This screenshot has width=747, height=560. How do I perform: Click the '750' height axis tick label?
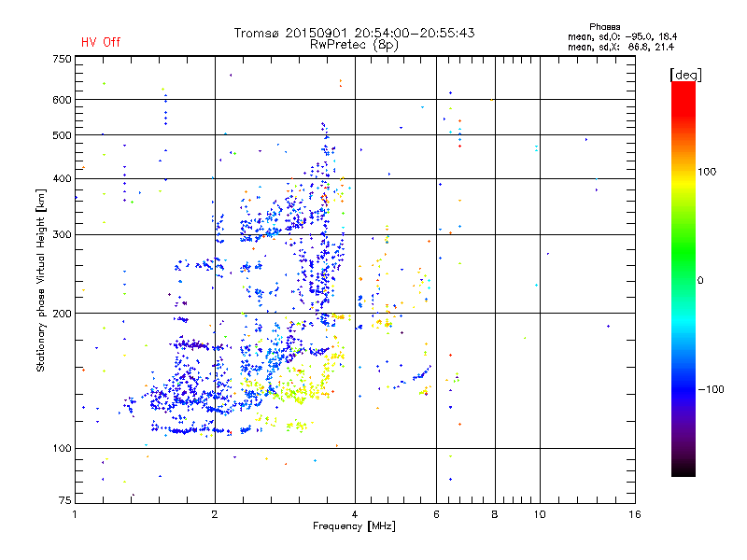pyautogui.click(x=62, y=59)
